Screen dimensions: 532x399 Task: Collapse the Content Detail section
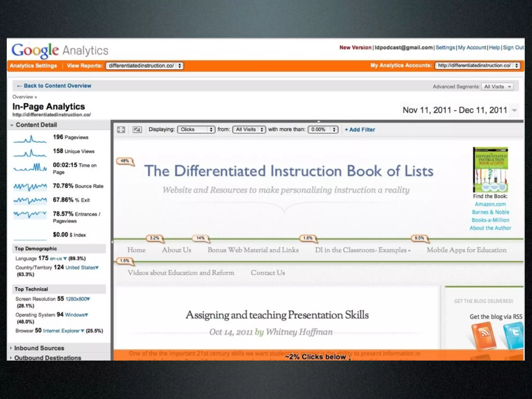tap(36, 125)
